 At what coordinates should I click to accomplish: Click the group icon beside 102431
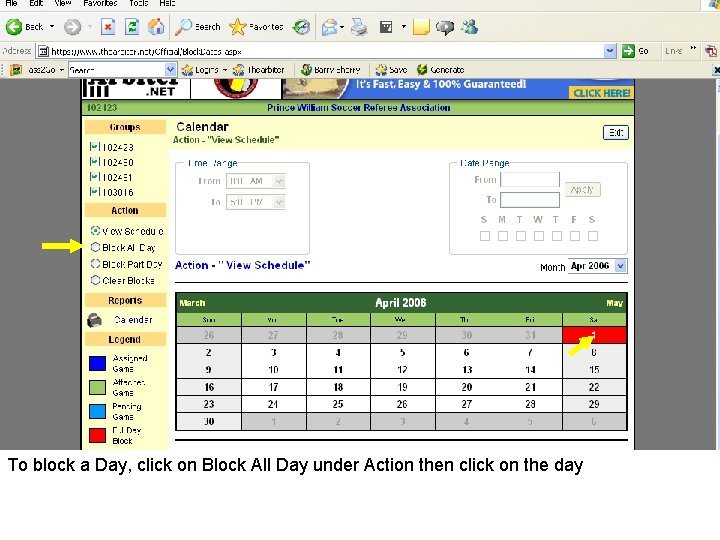pos(94,177)
